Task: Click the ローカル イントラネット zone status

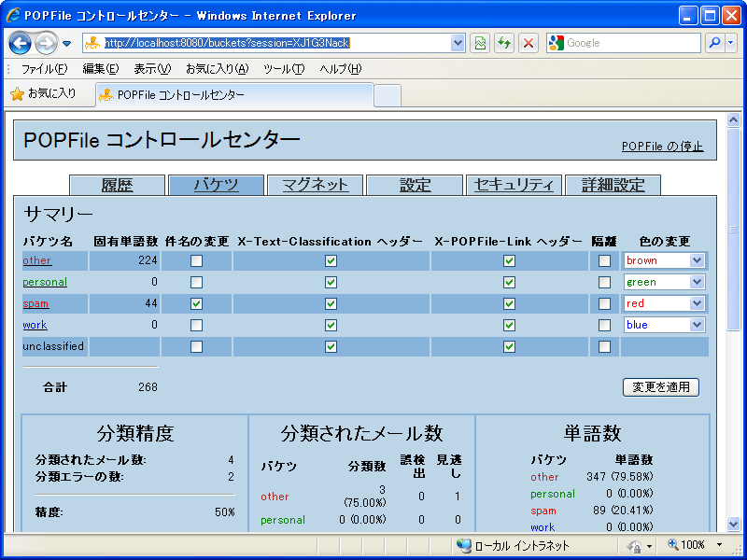Action: click(x=513, y=545)
